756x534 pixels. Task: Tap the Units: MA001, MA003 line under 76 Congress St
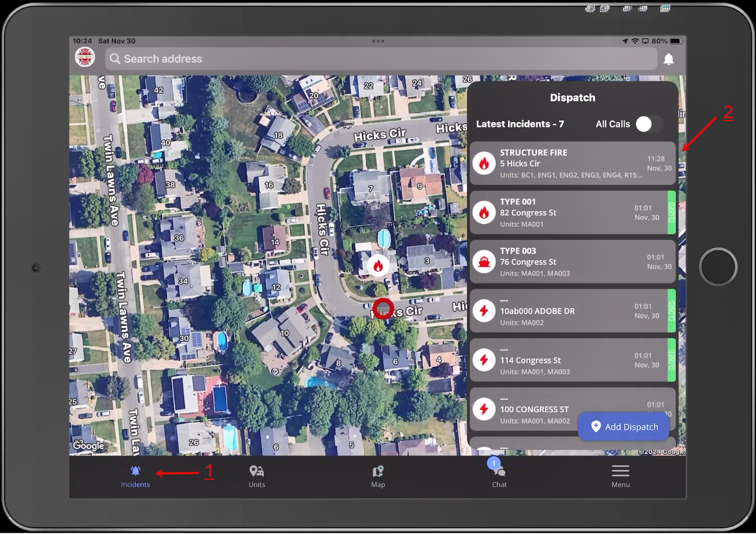(x=534, y=273)
